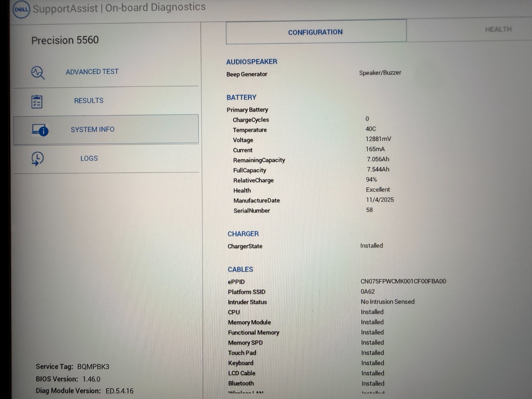Click the SerialNumber value 58
The height and width of the screenshot is (399, 532).
369,210
